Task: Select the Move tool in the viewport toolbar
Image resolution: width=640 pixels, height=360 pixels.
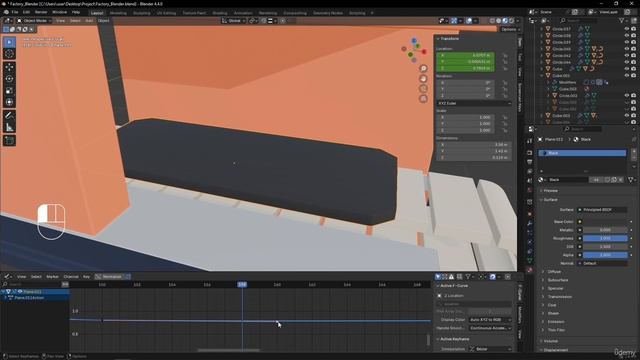Action: [9, 67]
